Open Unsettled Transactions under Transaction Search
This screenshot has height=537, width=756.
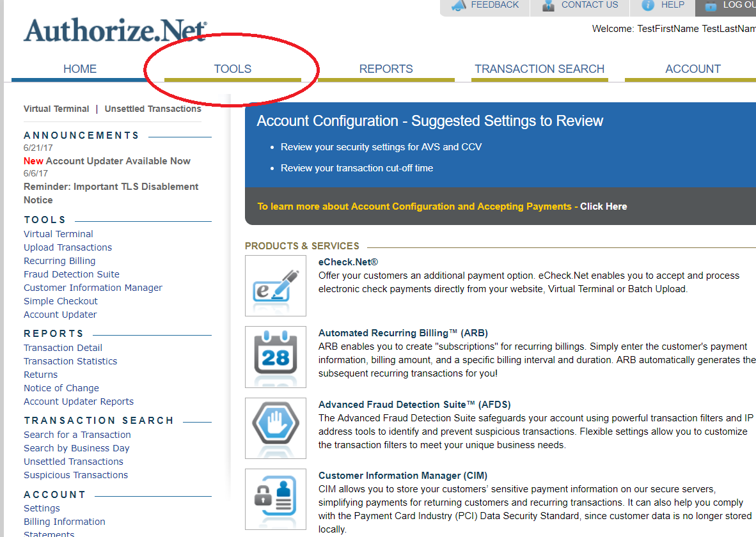74,462
